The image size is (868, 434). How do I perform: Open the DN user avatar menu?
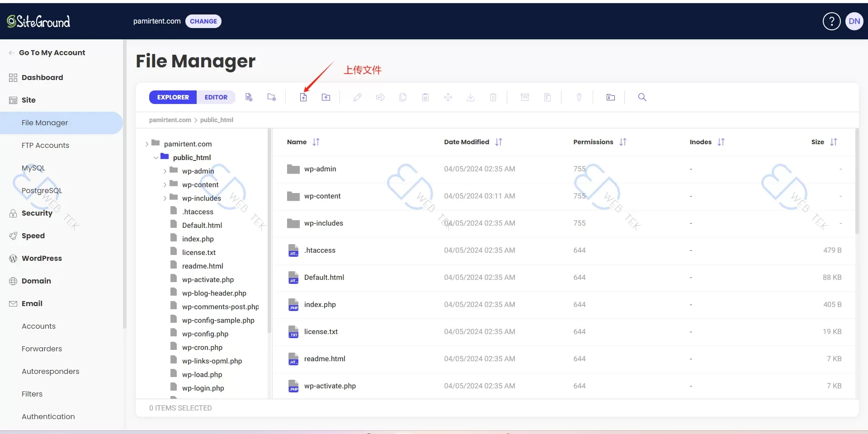tap(854, 21)
